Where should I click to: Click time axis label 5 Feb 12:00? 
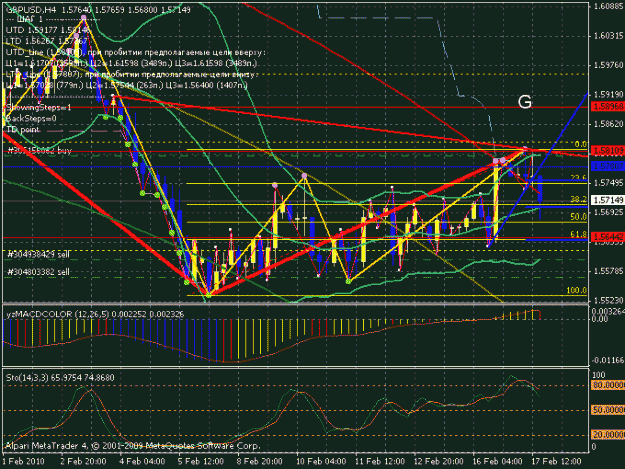pos(201,461)
